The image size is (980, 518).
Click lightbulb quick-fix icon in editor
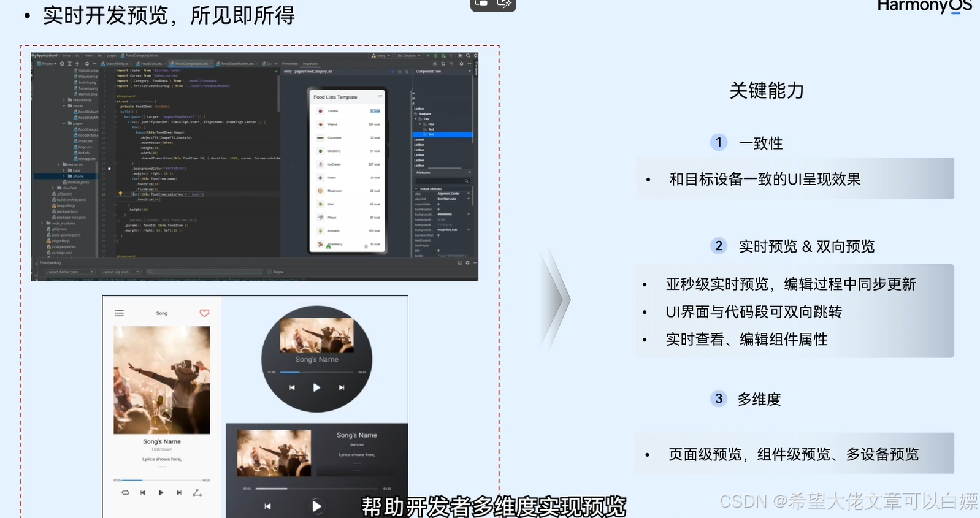pos(120,194)
